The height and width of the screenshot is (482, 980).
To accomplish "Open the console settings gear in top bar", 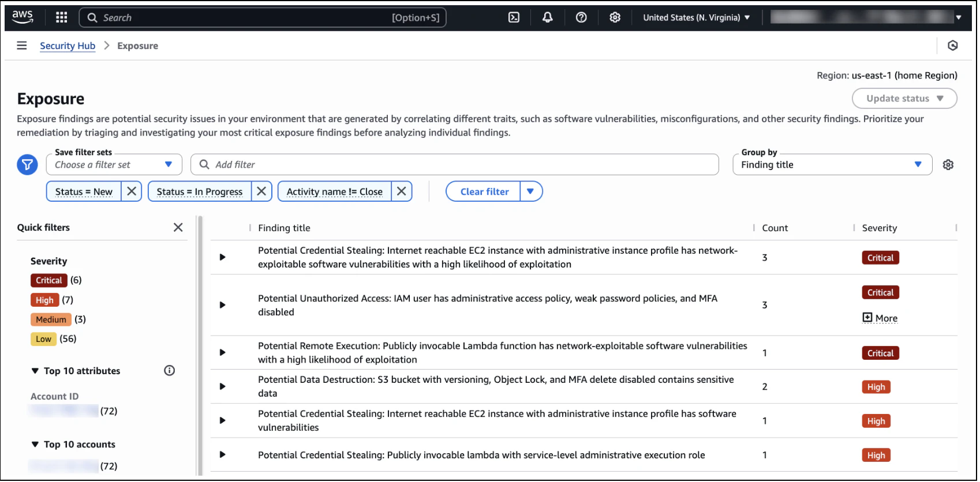I will click(616, 17).
